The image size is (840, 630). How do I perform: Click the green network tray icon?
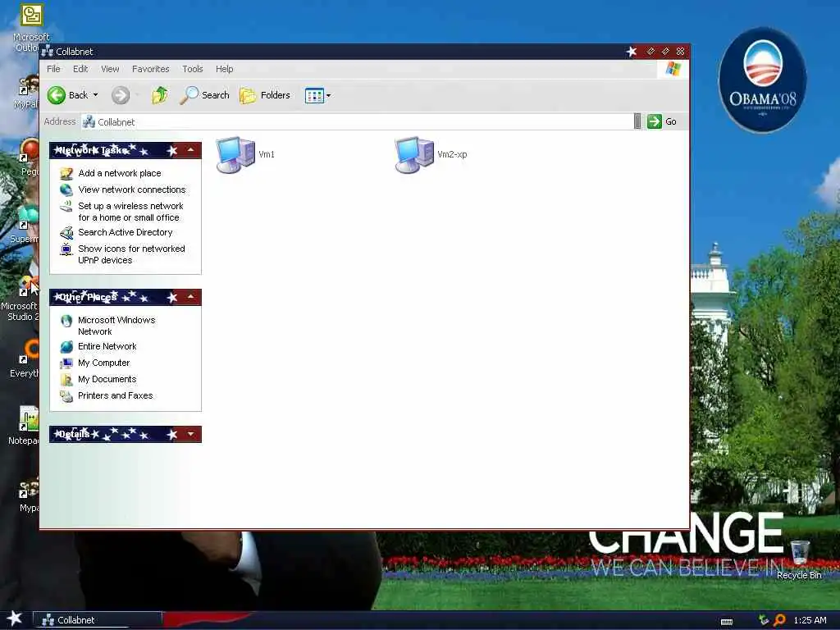764,620
